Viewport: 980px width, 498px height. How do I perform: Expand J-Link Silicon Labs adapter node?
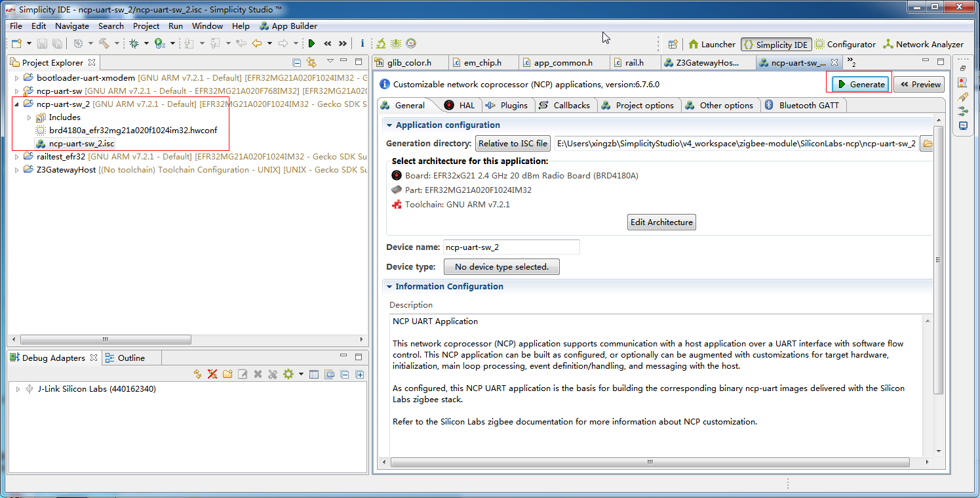[x=18, y=388]
